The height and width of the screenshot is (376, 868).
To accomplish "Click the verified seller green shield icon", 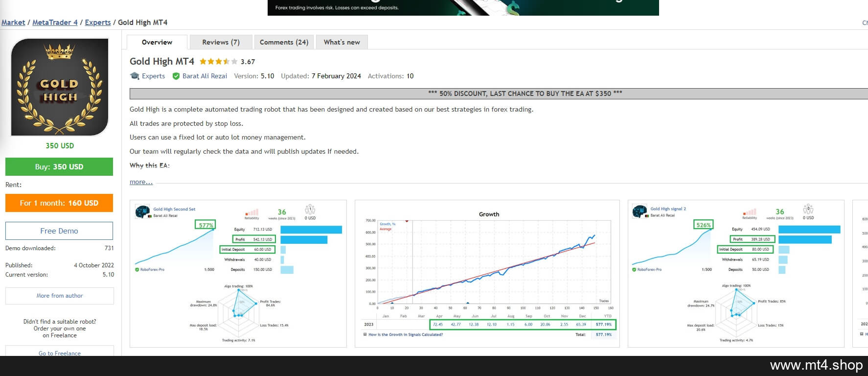I will pyautogui.click(x=176, y=76).
